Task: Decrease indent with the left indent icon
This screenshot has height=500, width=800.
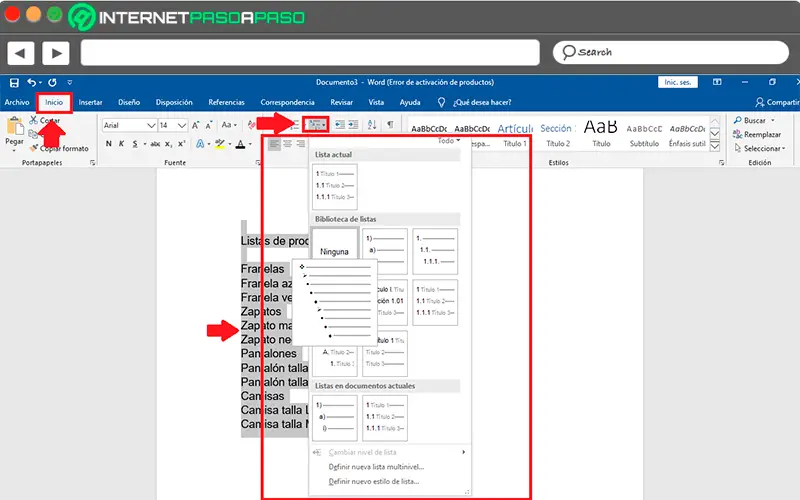Action: click(x=340, y=124)
